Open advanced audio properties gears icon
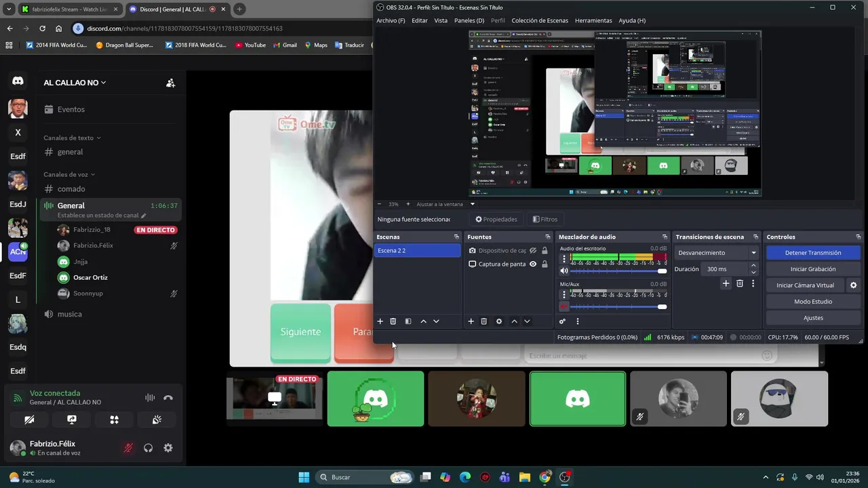868x488 pixels. point(562,321)
